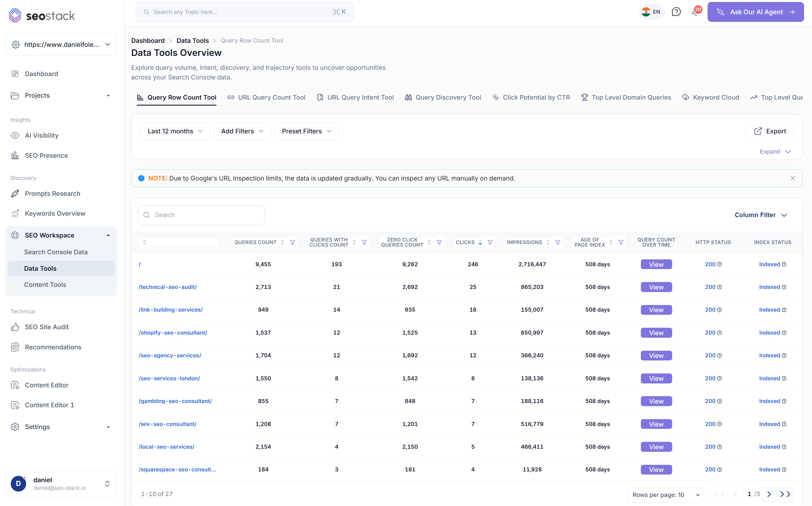Switch to Click Potential by CTR tab

coord(531,97)
